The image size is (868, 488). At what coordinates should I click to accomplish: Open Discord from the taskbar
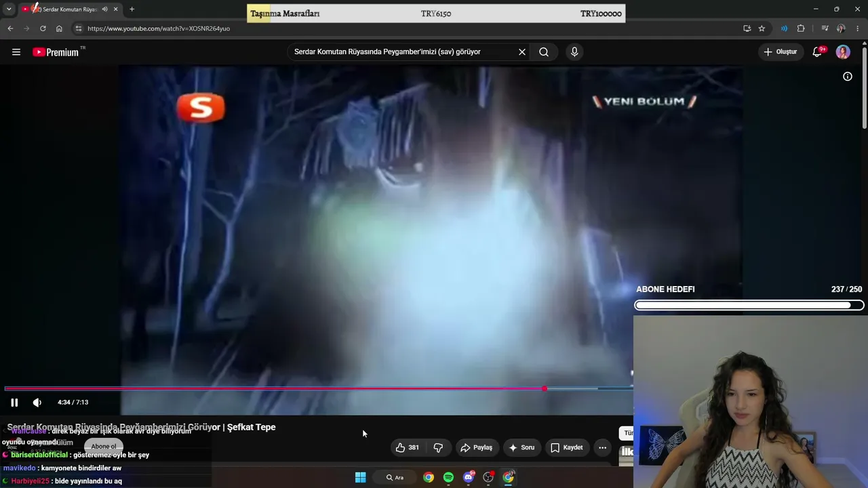(468, 477)
